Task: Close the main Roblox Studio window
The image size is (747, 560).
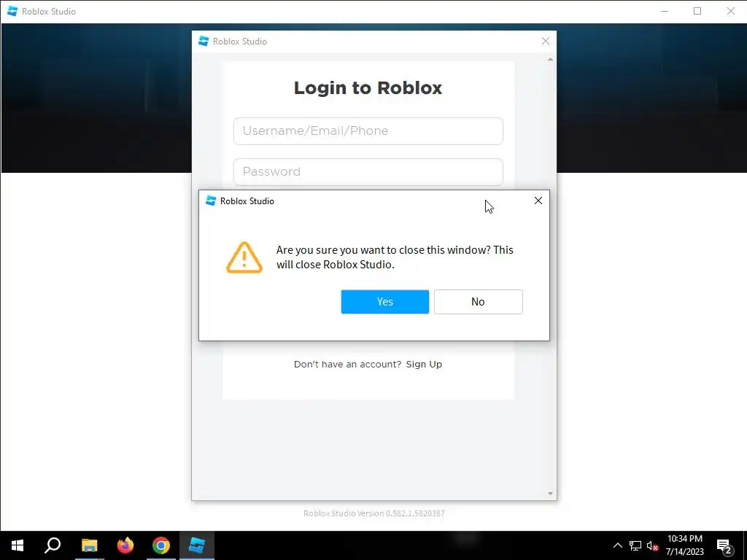Action: point(731,11)
